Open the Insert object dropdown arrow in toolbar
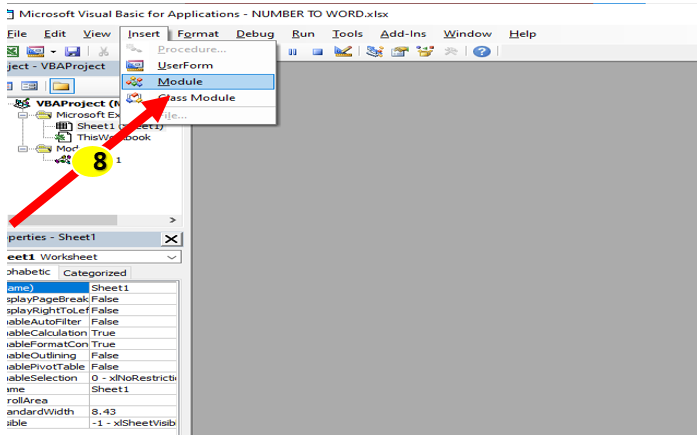The height and width of the screenshot is (445, 697). 53,52
